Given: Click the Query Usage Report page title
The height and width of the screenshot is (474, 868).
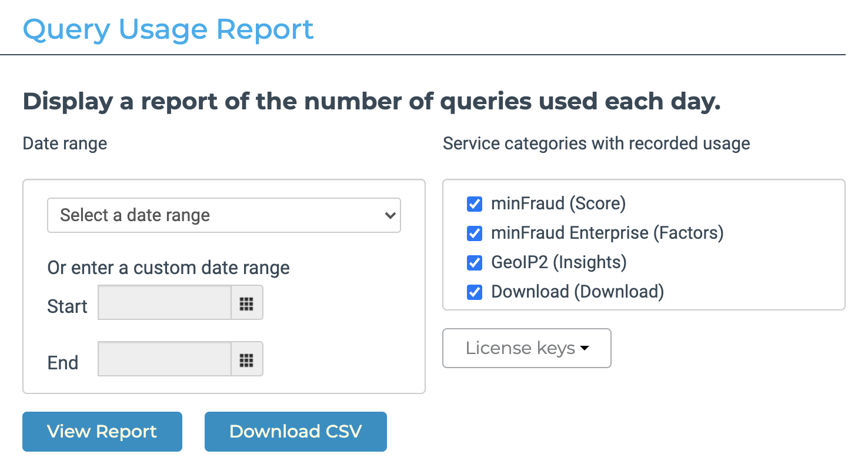Looking at the screenshot, I should pos(168,29).
